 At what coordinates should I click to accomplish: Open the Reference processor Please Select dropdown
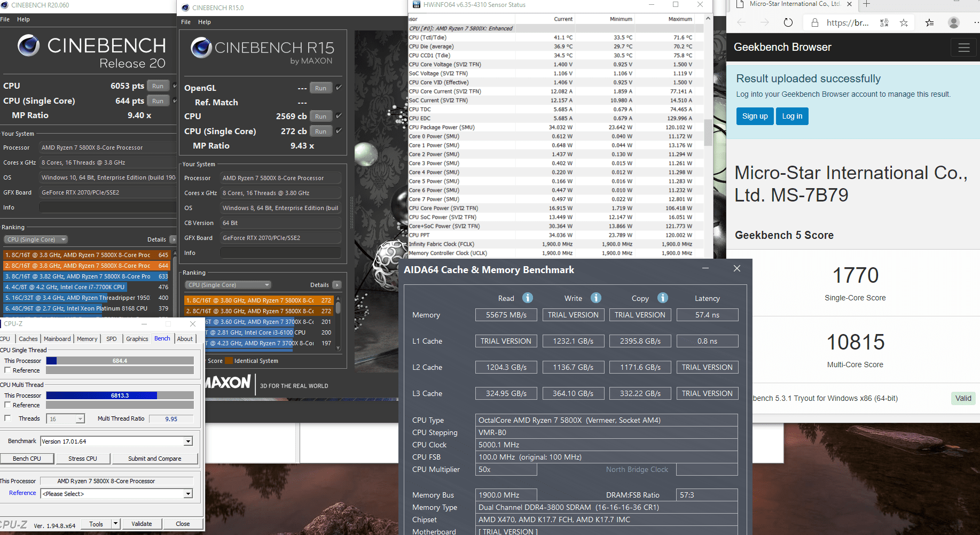click(x=188, y=494)
